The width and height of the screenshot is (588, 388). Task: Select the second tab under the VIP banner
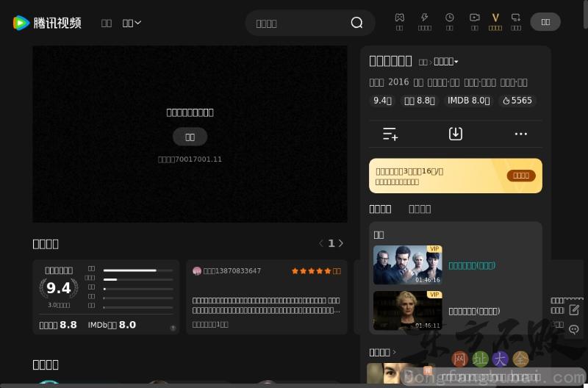pyautogui.click(x=420, y=209)
